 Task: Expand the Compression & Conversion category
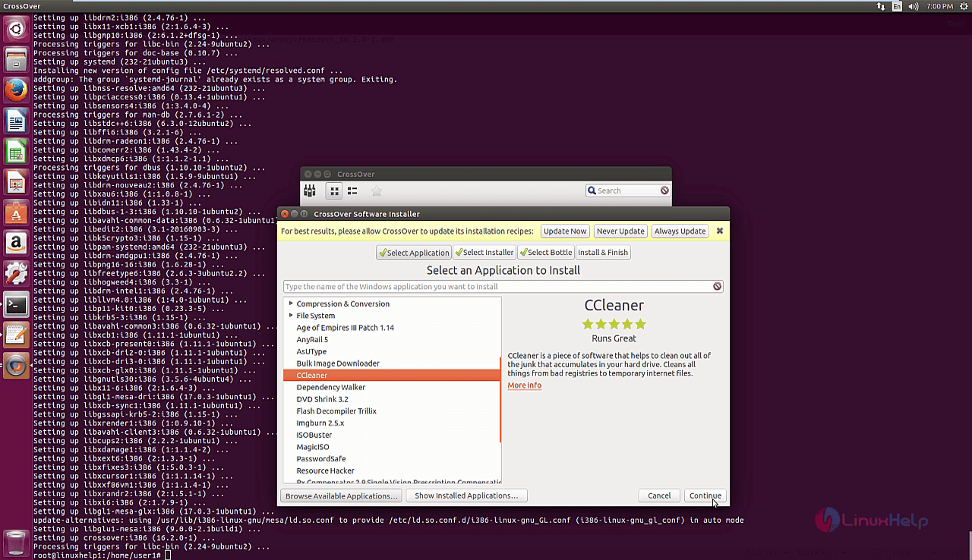(x=291, y=304)
